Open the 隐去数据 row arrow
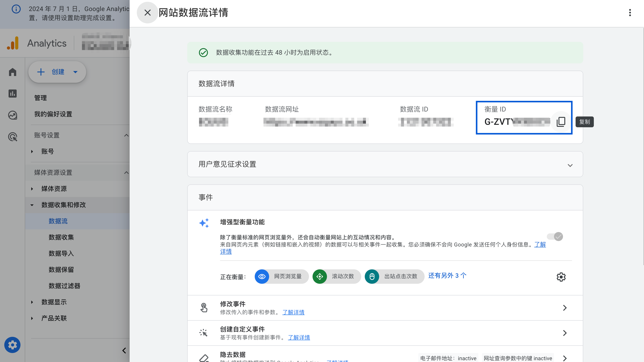 tap(565, 358)
